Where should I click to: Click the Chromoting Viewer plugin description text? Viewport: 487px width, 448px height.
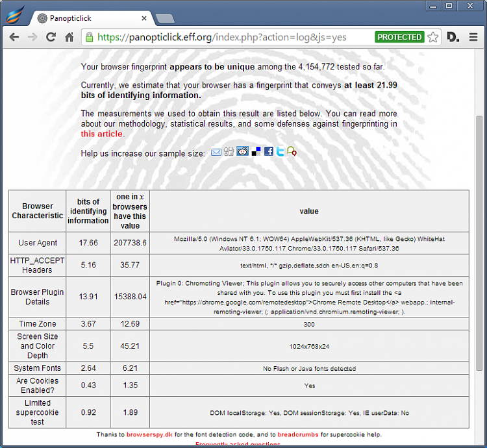(309, 297)
